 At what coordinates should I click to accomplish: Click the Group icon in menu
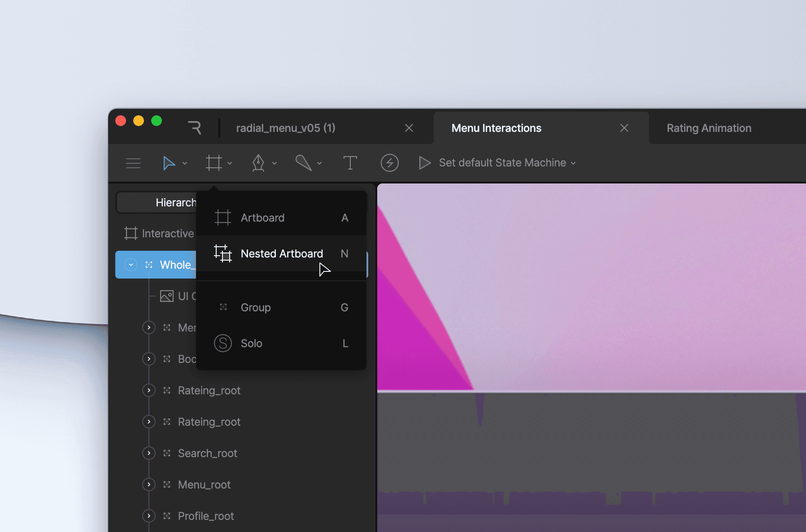point(223,307)
